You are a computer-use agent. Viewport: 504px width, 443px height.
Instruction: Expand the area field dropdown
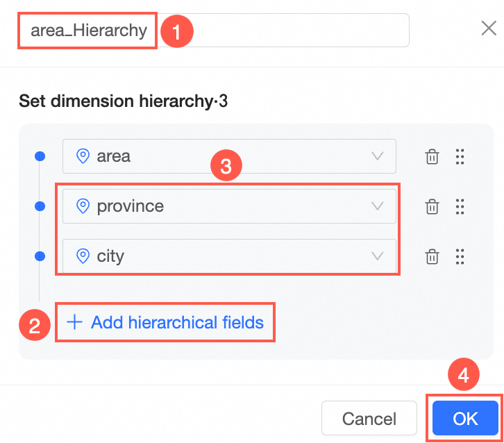[378, 156]
